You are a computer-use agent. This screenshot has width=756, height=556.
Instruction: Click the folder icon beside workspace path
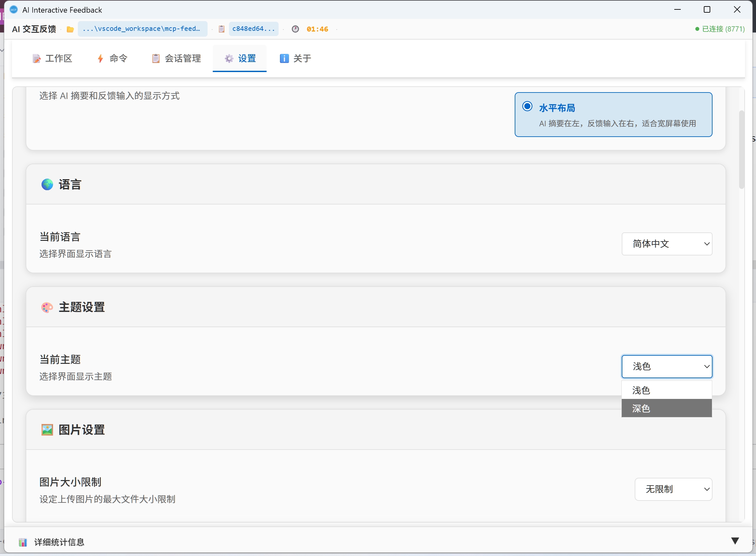click(x=70, y=29)
